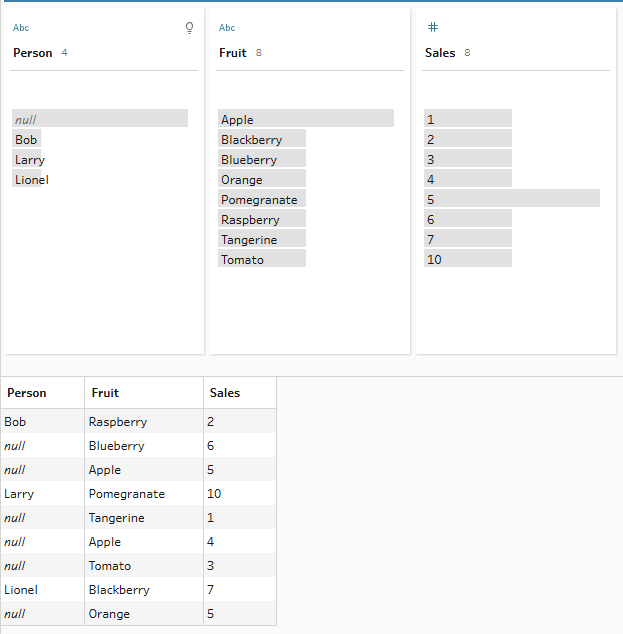Click the Sales column header in data grid
This screenshot has width=623, height=634.
pos(225,393)
